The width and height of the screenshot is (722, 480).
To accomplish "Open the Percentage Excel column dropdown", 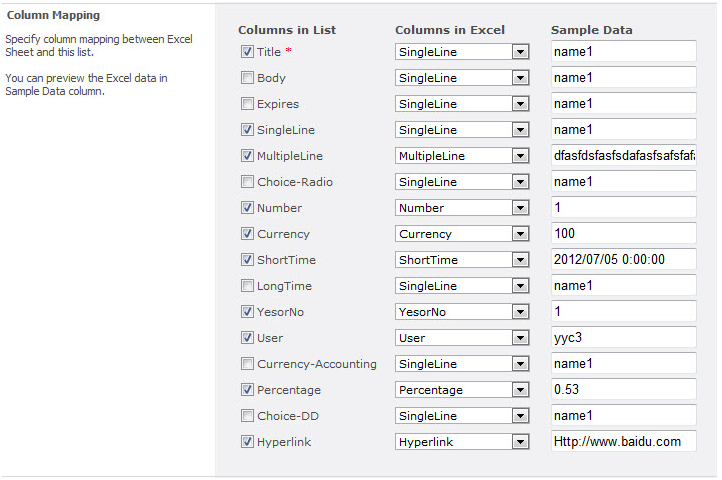I will (x=462, y=390).
